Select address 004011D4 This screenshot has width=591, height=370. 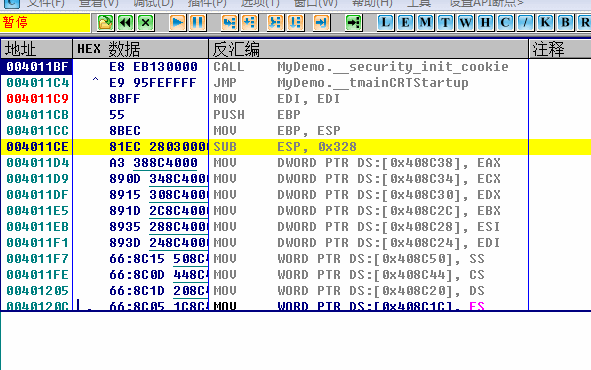37,163
